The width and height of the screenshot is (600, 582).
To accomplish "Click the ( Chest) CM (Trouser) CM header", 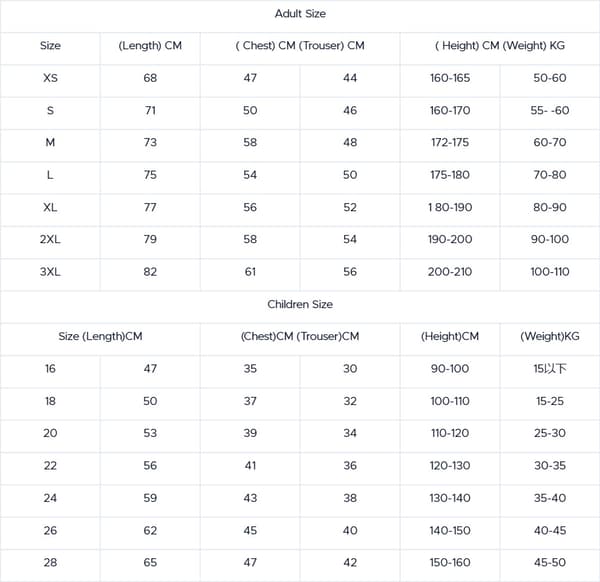I will tap(300, 46).
